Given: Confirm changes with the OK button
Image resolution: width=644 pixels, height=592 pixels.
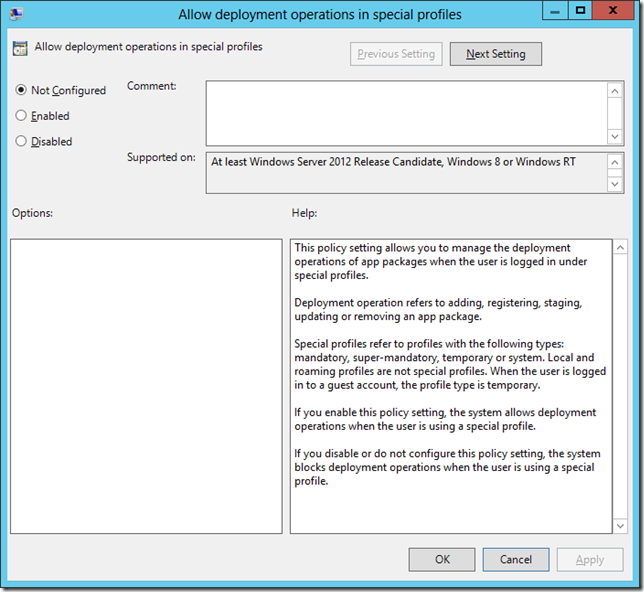Looking at the screenshot, I should [442, 560].
